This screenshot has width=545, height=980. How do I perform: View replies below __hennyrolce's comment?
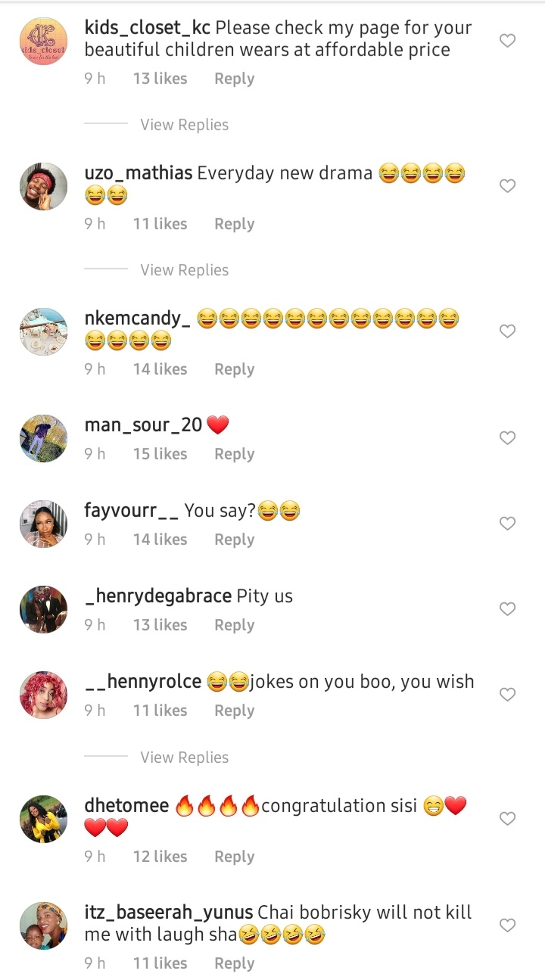click(184, 758)
